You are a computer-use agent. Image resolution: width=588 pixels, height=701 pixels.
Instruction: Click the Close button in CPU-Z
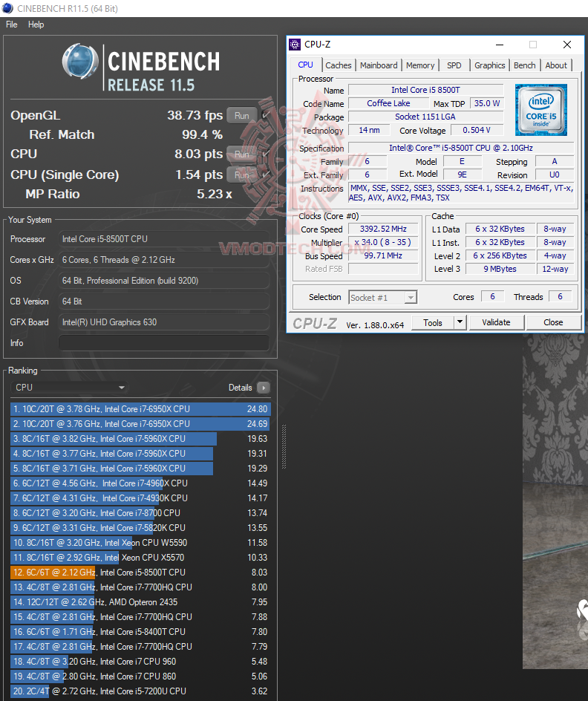click(x=553, y=322)
